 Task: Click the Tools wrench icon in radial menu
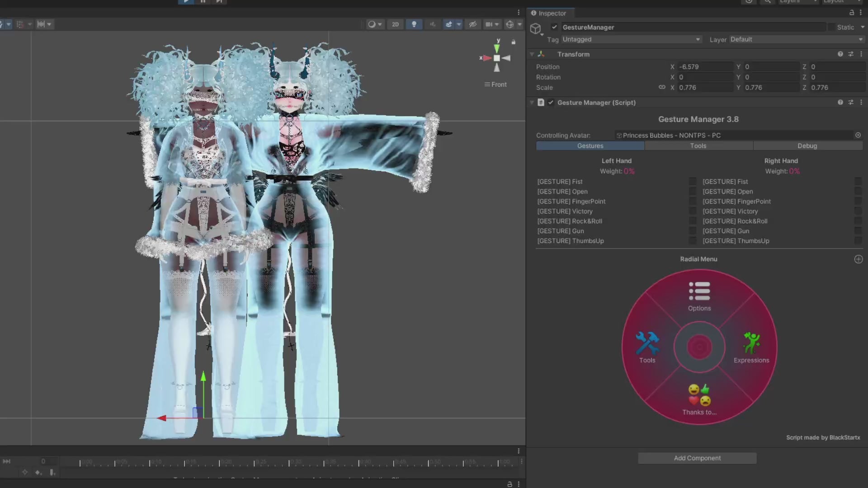point(647,343)
